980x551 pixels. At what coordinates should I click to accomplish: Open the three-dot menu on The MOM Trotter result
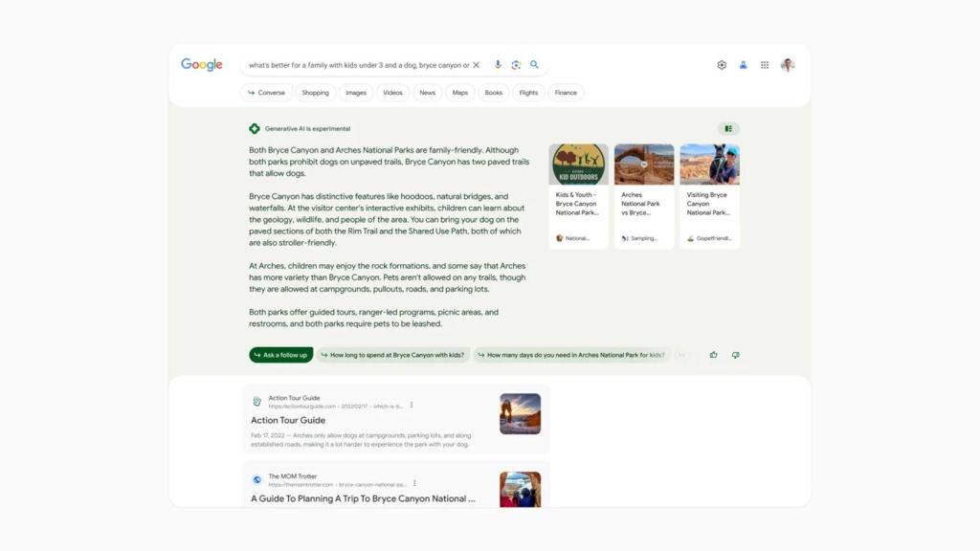[x=414, y=484]
